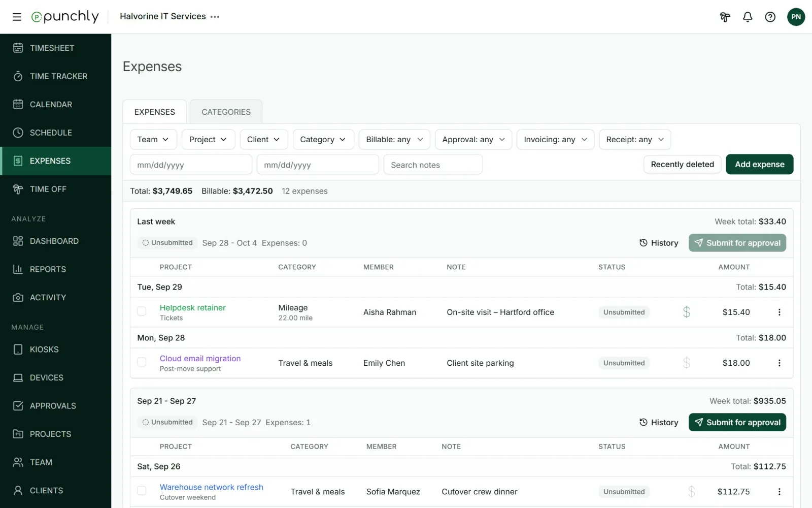Open the Client filter dropdown
The height and width of the screenshot is (508, 812).
coord(264,139)
